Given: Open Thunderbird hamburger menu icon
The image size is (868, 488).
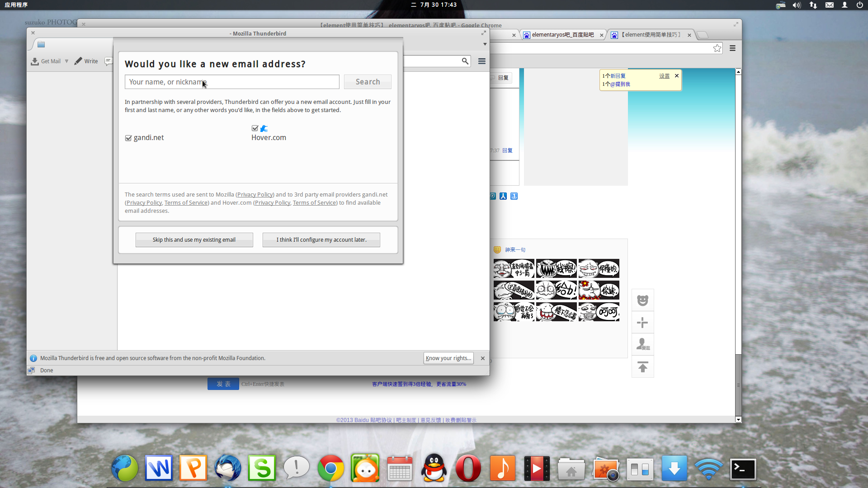Looking at the screenshot, I should (x=482, y=61).
